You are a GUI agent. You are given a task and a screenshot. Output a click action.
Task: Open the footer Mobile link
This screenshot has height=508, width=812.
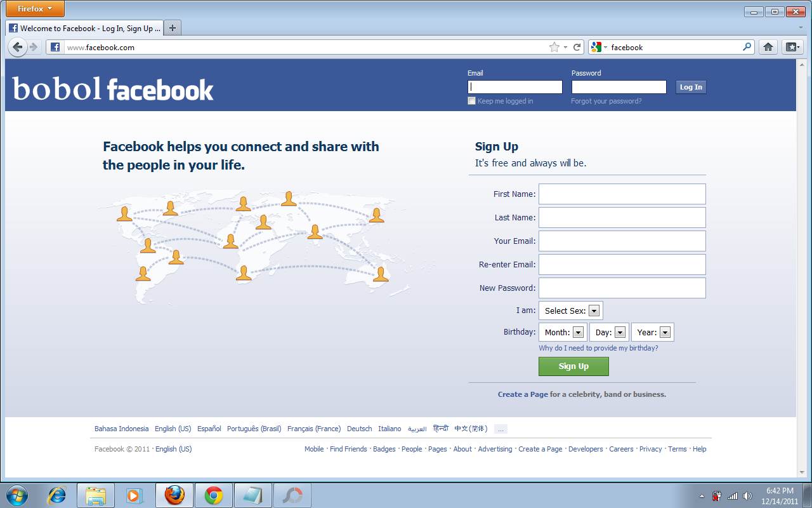(x=314, y=449)
